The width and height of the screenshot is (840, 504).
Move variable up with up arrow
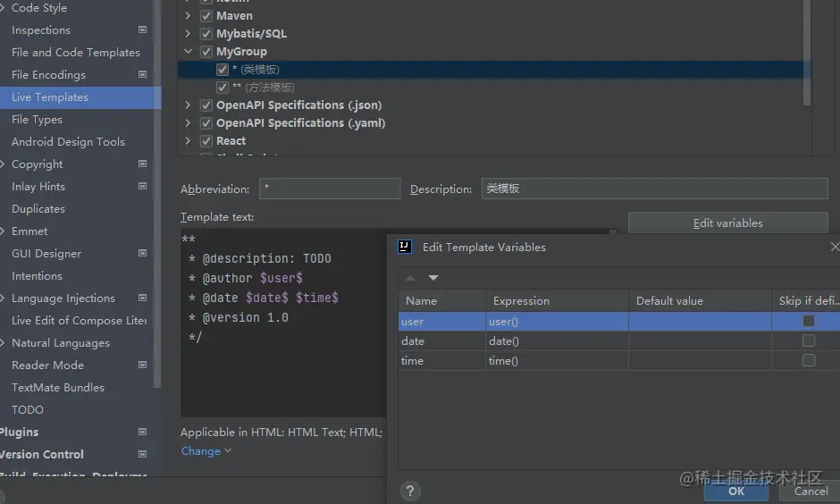pyautogui.click(x=410, y=278)
